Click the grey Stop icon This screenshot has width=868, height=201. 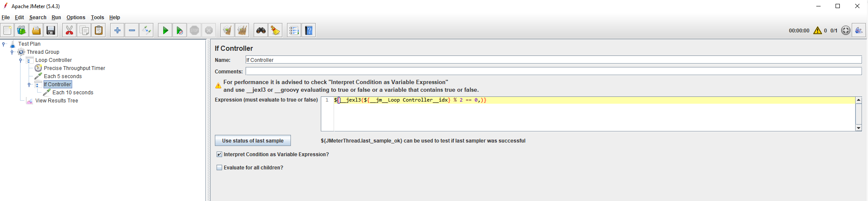tap(194, 30)
